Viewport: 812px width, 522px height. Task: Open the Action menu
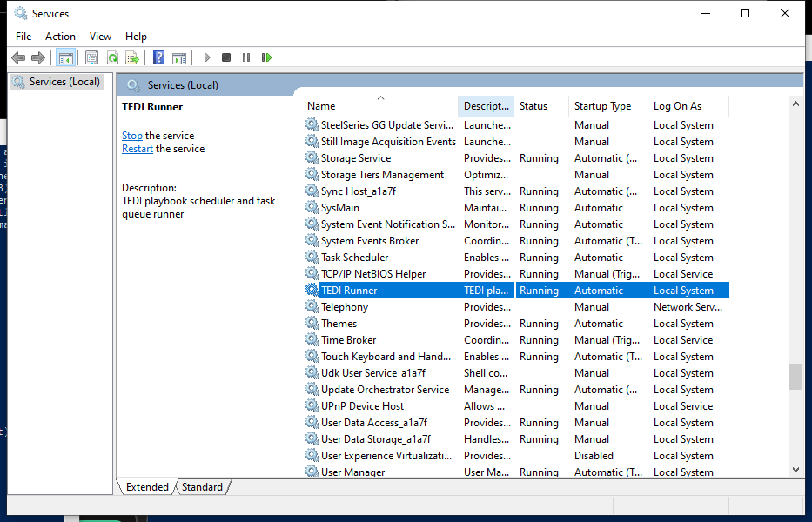tap(60, 37)
